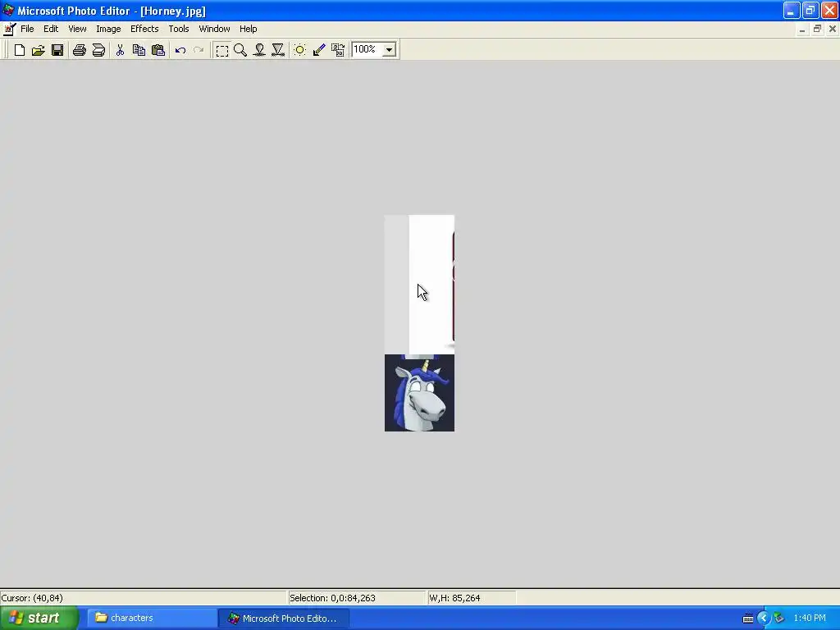Switch to characters folder taskbar button
The width and height of the screenshot is (840, 630).
(x=151, y=619)
